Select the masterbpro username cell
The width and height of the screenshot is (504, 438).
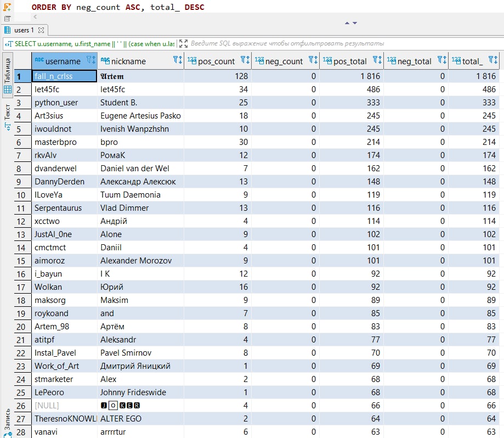64,142
